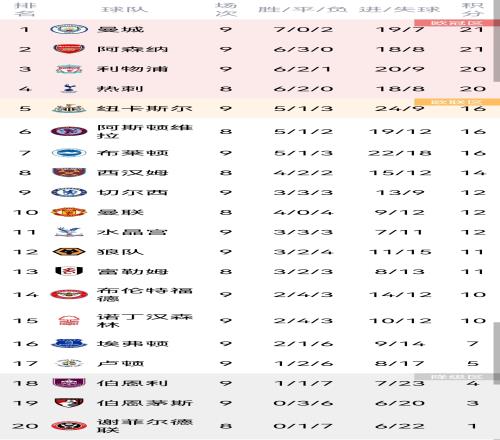Screen dimensions: 500x440
Task: Open Liverpool's team crest
Action: click(69, 69)
